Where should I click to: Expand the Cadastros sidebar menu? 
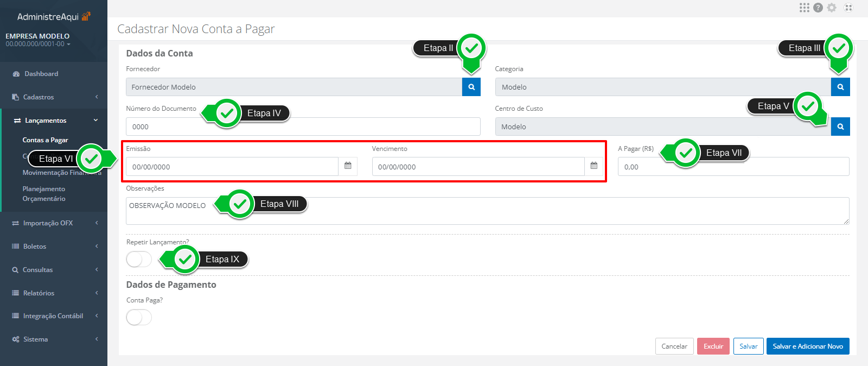[54, 97]
